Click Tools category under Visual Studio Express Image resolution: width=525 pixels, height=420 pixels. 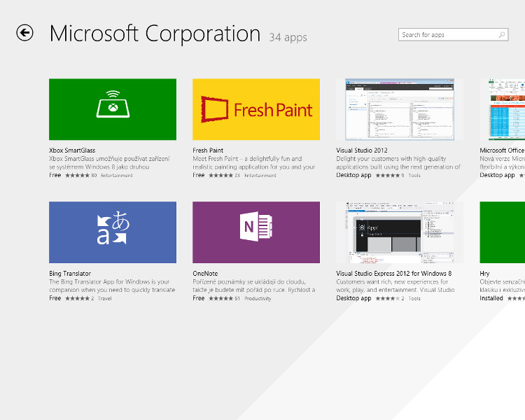414,299
